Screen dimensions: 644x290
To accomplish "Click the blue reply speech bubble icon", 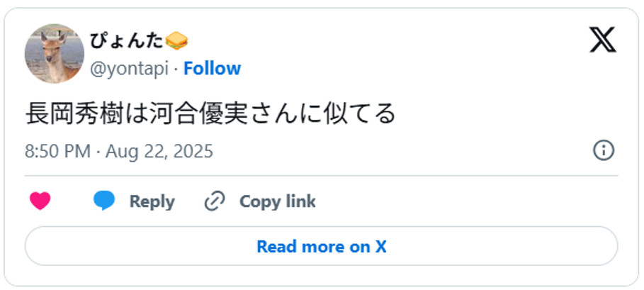I will pyautogui.click(x=104, y=201).
